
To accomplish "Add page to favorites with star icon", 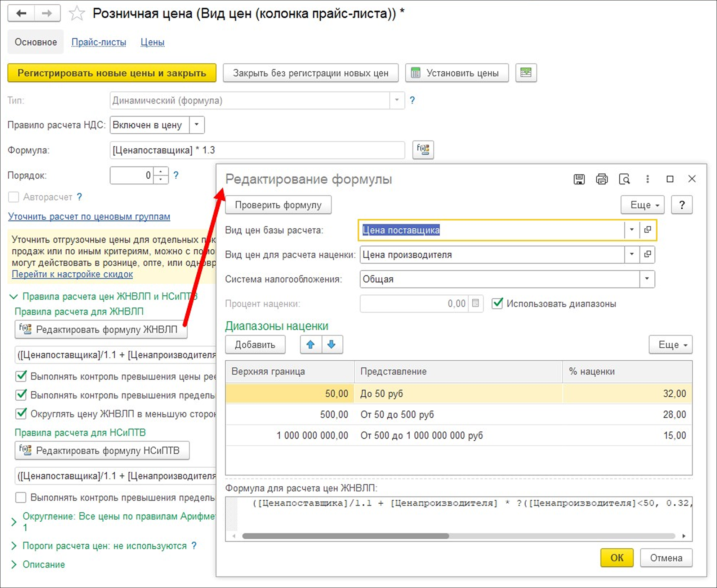I will [77, 14].
